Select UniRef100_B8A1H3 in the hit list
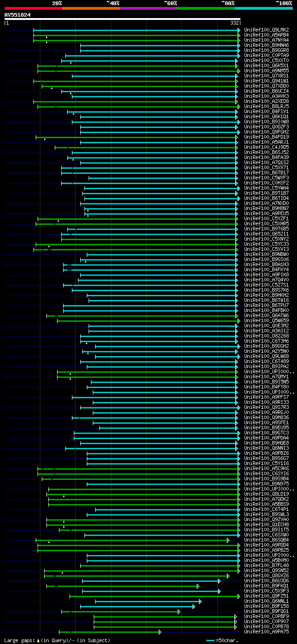Viewport: 297px width, 644px height. (266, 264)
